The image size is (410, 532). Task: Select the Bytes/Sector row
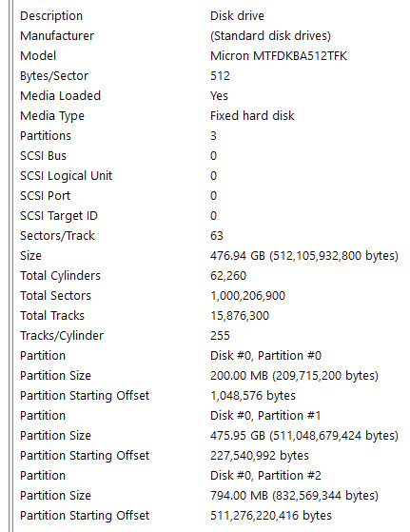pos(211,76)
